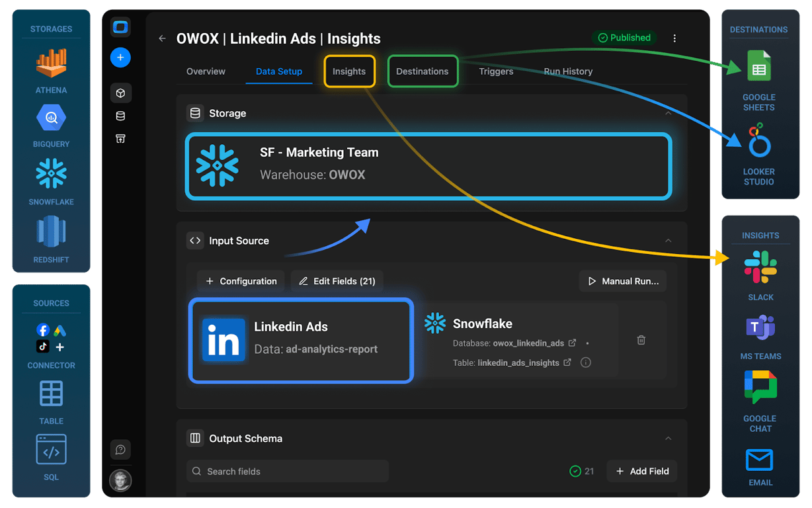The image size is (812, 508).
Task: Collapse the Output Schema section
Action: tap(668, 439)
